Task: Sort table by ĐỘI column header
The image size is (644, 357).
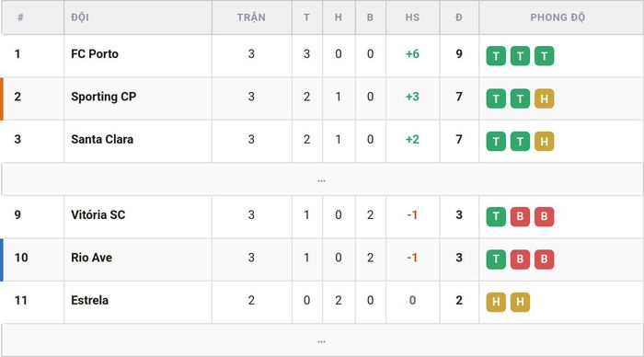Action: pyautogui.click(x=80, y=17)
